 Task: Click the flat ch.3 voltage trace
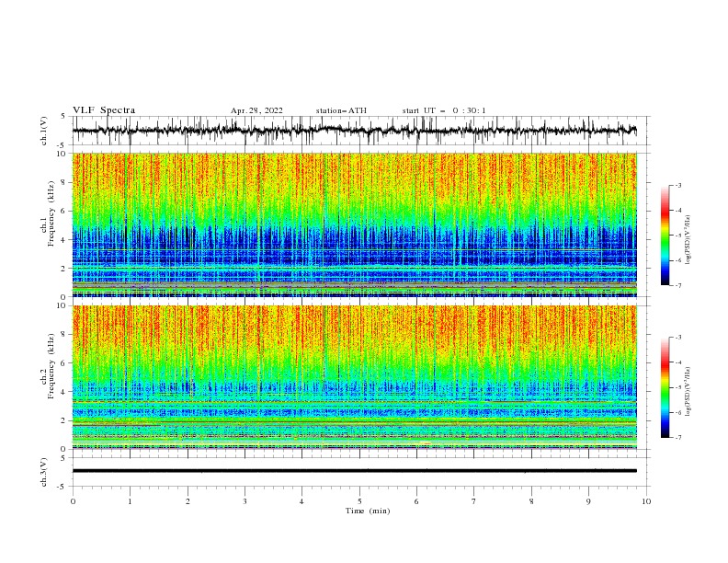(x=354, y=471)
